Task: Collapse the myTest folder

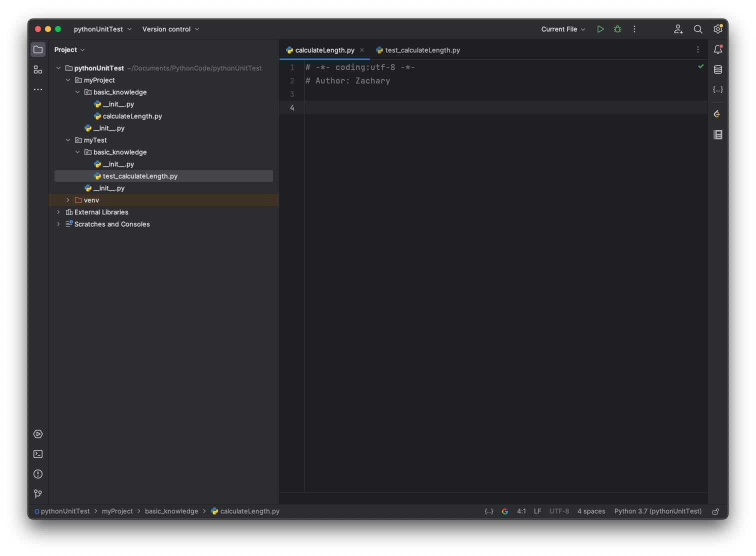Action: click(68, 140)
